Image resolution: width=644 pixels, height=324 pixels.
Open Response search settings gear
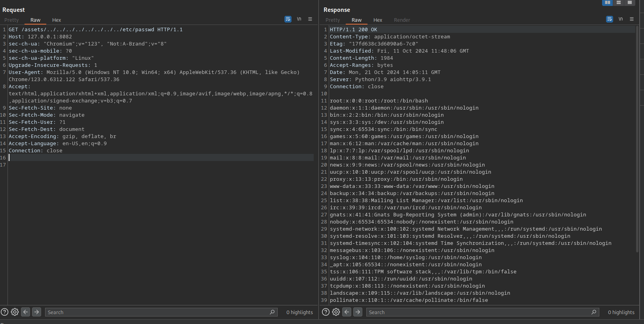pos(336,312)
